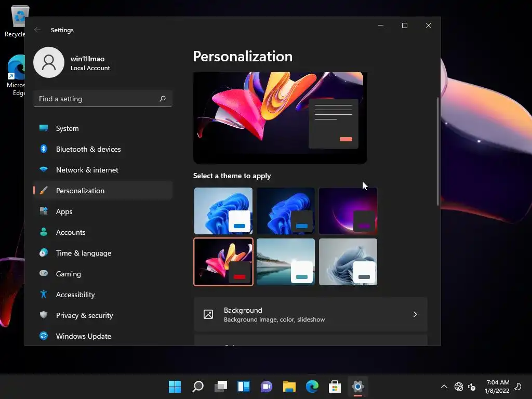
Task: Click the network globe tray icon
Action: (x=459, y=387)
